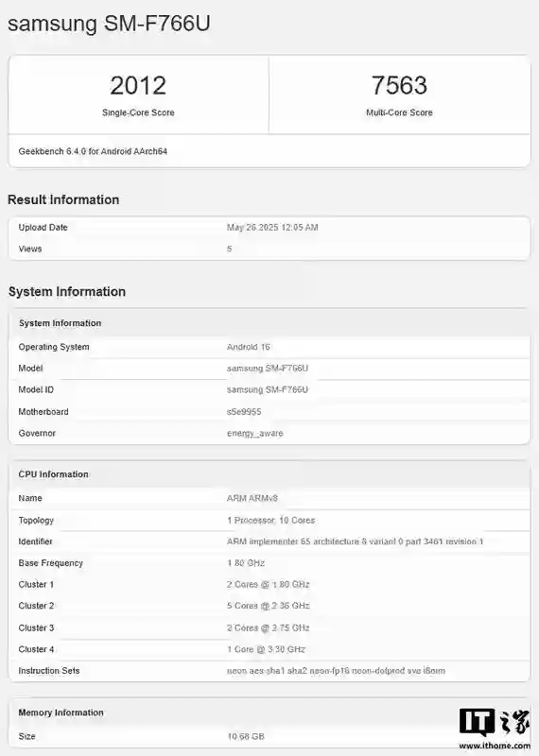
Task: Click the 'CPU Information' table header
Action: [x=53, y=474]
